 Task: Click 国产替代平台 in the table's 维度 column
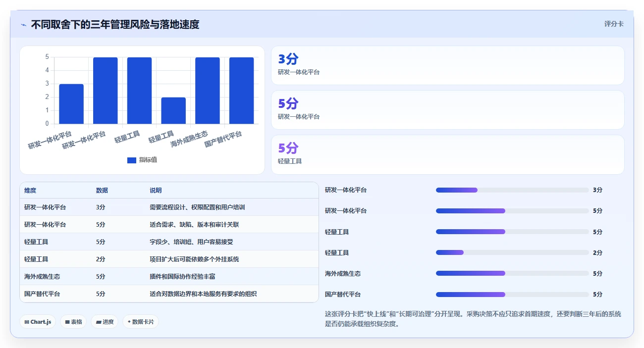(x=42, y=294)
